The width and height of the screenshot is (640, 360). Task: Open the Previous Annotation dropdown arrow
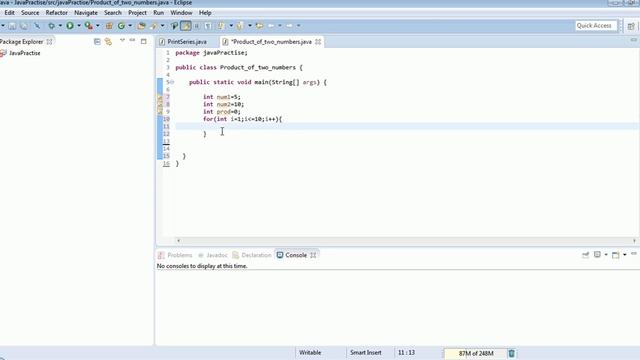250,26
